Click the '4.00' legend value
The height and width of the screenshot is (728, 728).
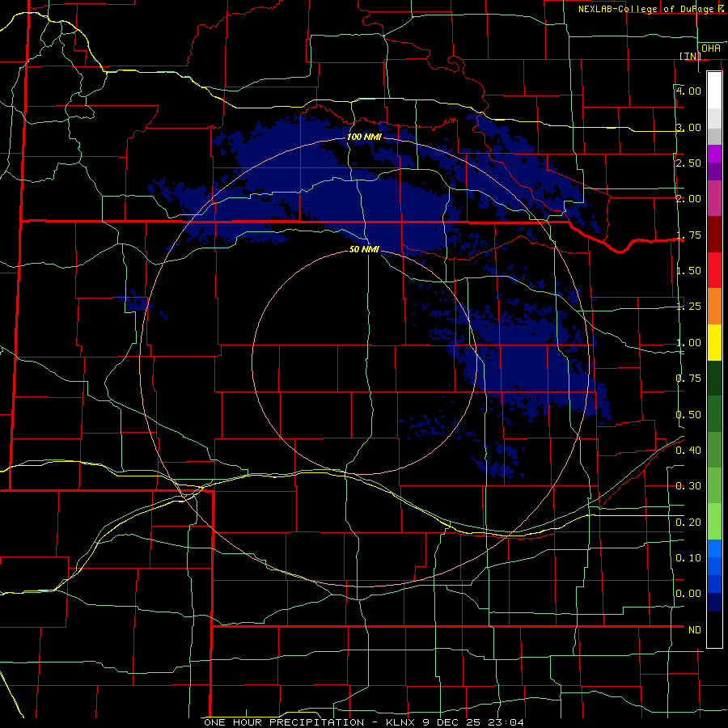[x=688, y=91]
